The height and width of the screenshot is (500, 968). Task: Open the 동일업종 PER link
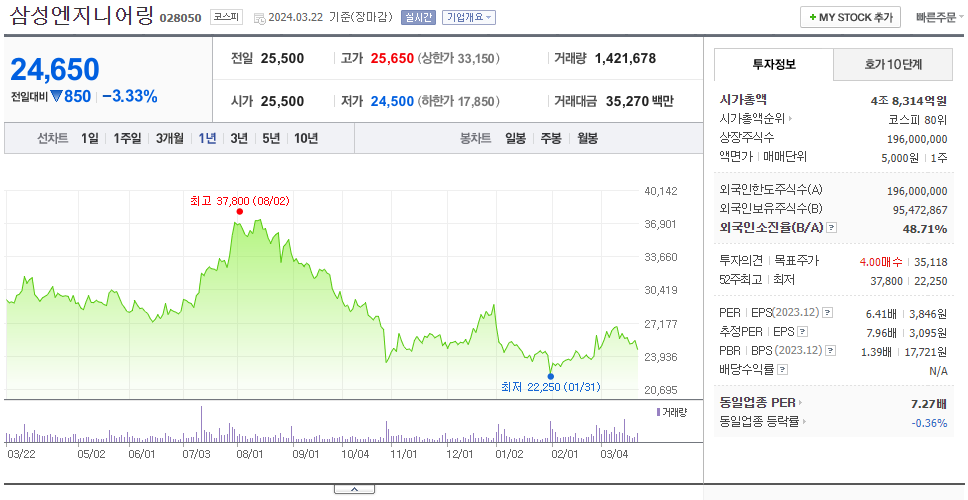(x=762, y=403)
